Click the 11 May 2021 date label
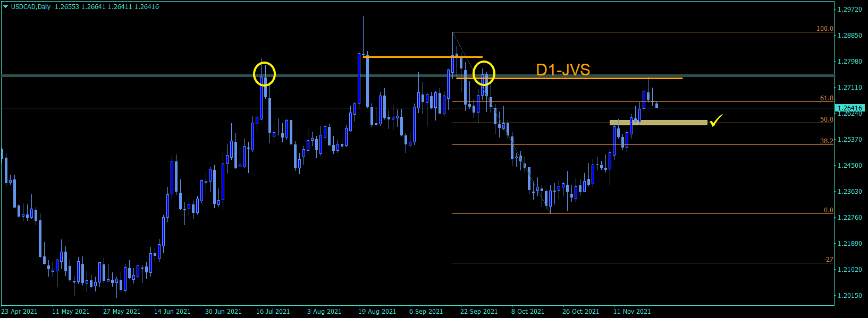Viewport: 868px width, 318px height. (x=71, y=312)
